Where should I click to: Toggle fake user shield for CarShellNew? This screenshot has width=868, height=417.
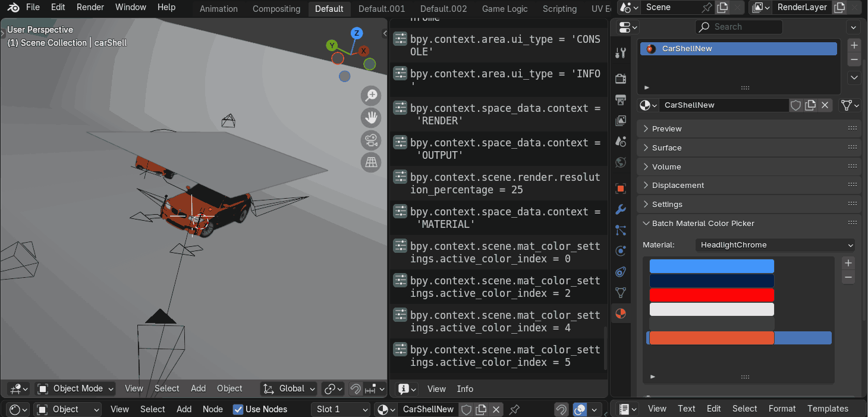click(795, 105)
